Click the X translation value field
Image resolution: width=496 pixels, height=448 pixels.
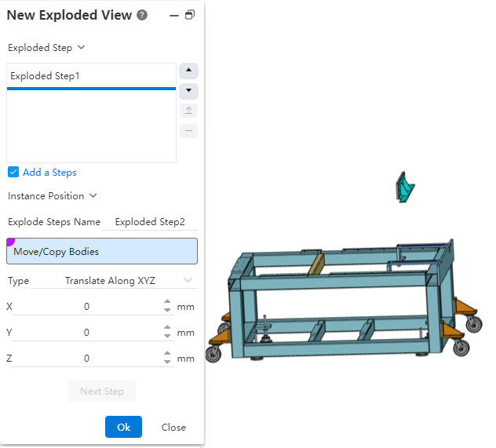[x=86, y=306]
